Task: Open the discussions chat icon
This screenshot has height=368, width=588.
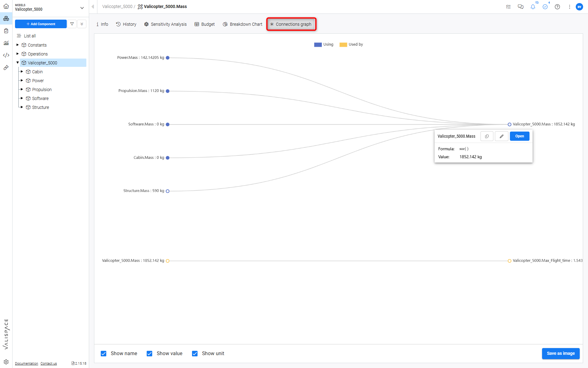Action: click(521, 7)
